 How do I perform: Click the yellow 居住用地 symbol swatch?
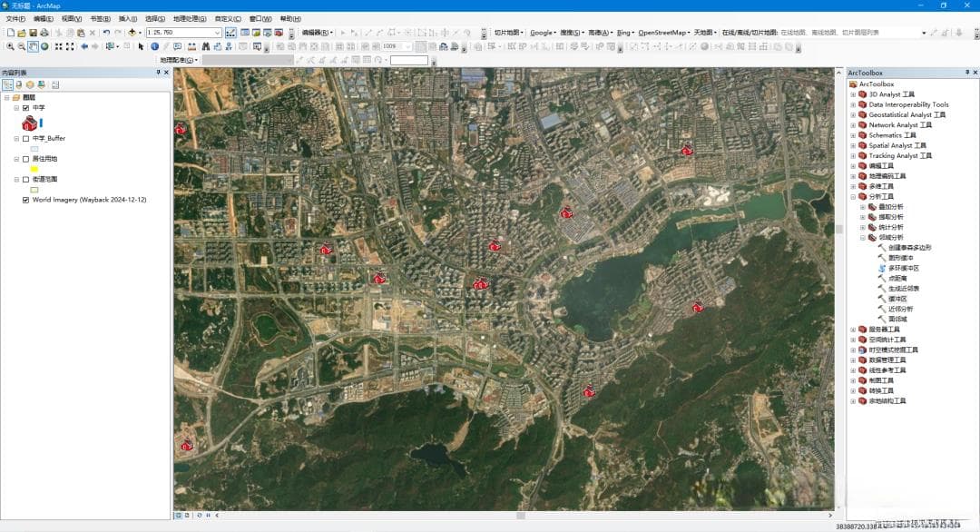click(34, 169)
